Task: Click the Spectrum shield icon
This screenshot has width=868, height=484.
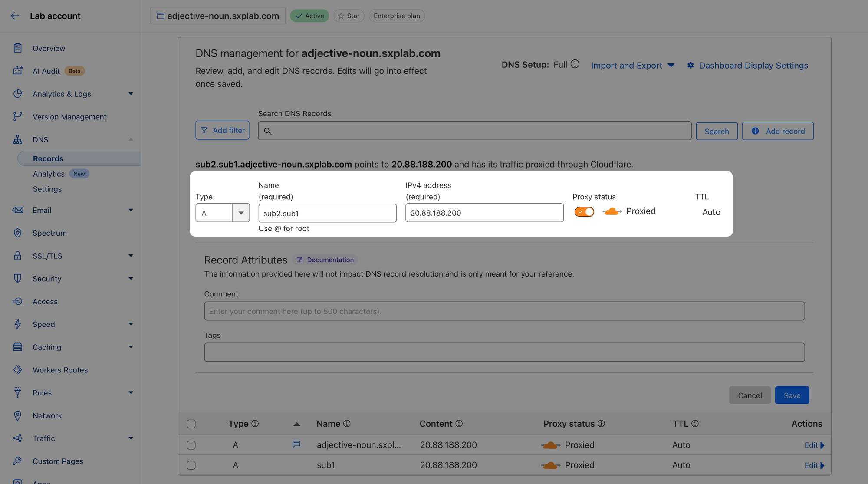Action: pos(17,233)
